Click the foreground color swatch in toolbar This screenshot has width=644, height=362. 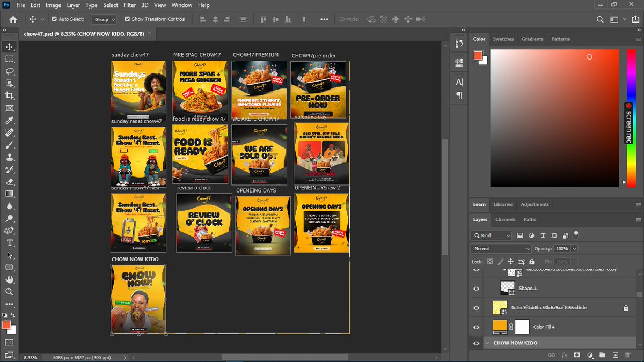(x=6, y=325)
